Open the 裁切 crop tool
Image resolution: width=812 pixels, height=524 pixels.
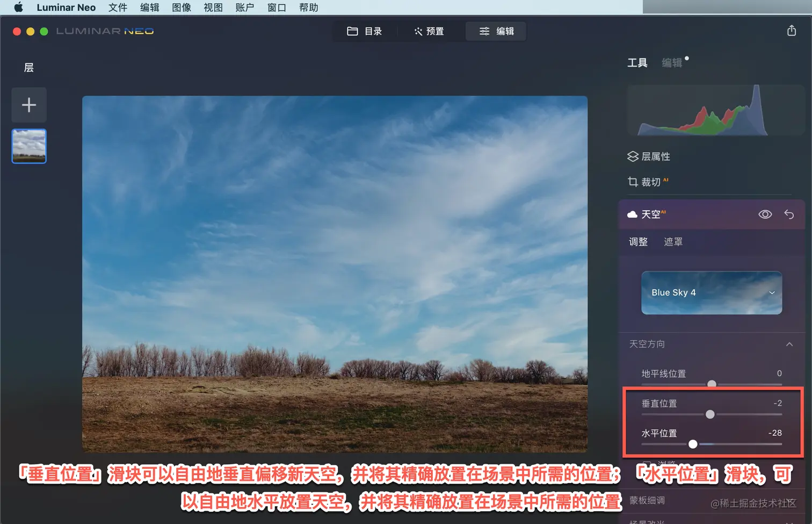click(x=648, y=182)
